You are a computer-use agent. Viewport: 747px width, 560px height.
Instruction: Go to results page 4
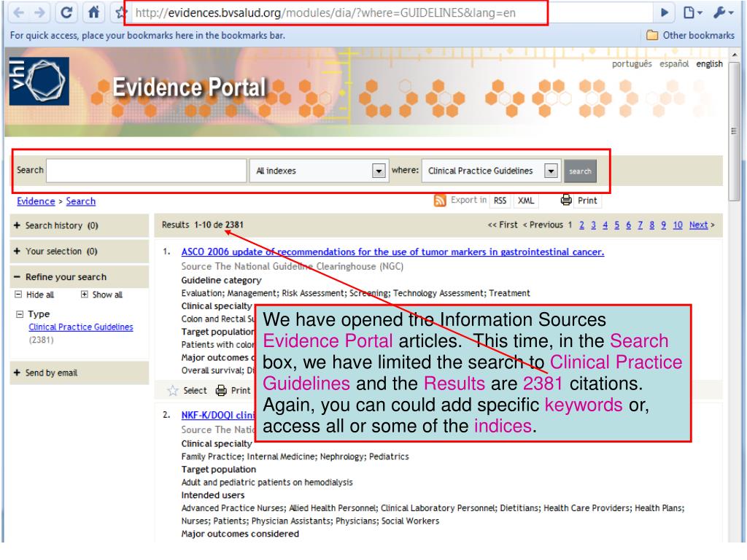point(605,225)
